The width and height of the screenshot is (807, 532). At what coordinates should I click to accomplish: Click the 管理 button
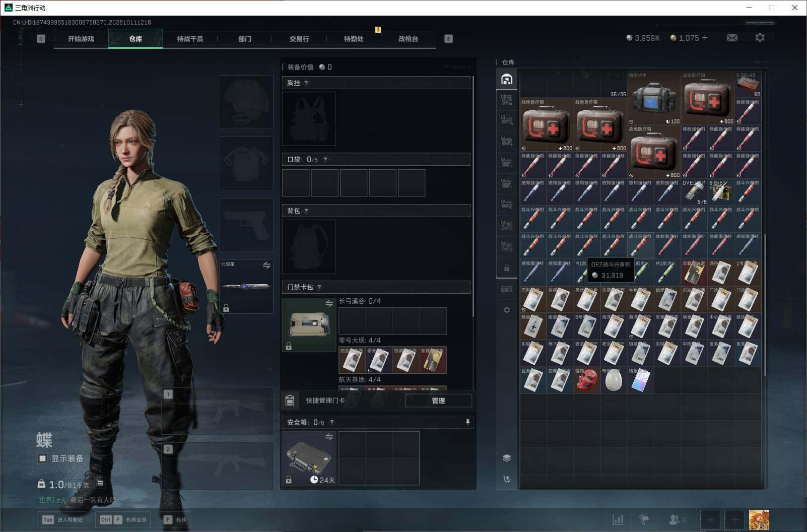[438, 401]
